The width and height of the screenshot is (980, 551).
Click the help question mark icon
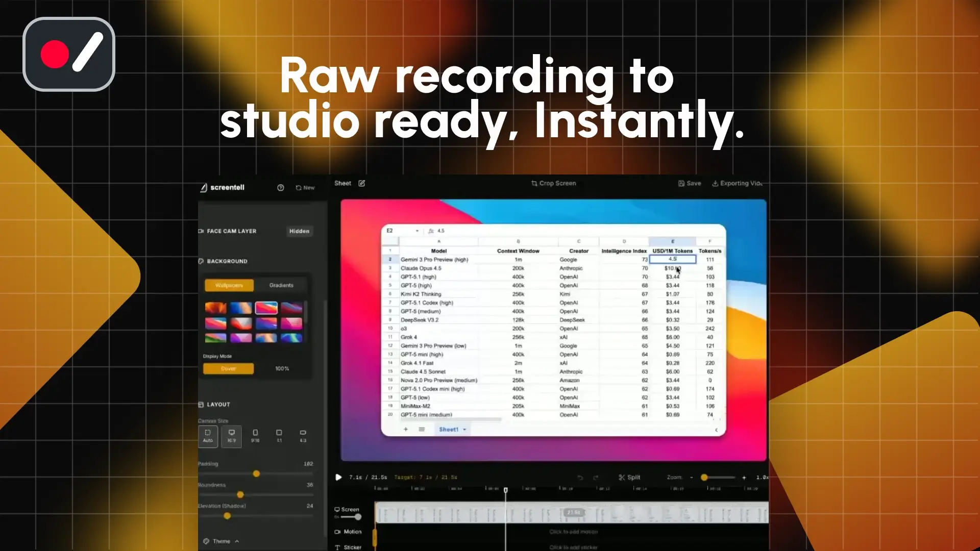280,188
